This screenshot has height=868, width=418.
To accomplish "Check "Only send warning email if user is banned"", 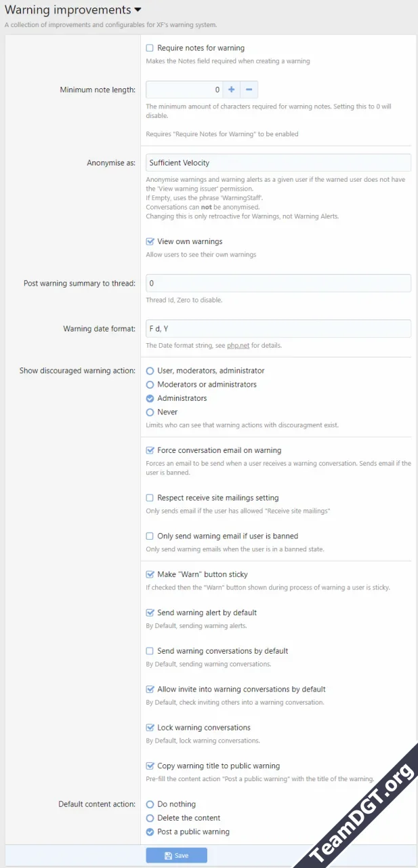I will 150,536.
